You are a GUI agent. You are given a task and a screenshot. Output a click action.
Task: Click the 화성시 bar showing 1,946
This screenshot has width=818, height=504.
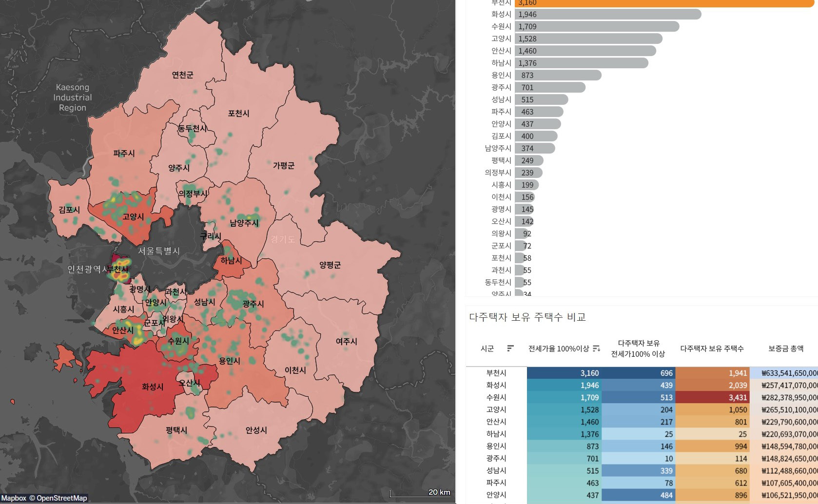point(608,14)
